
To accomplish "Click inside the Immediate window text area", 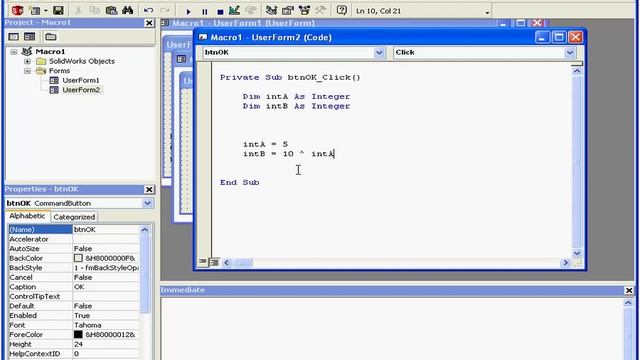I will point(392,329).
